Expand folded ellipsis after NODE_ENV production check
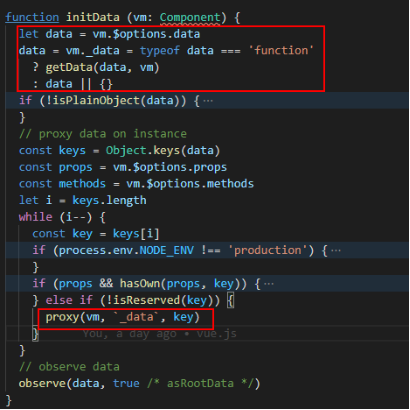410x410 pixels. (336, 251)
